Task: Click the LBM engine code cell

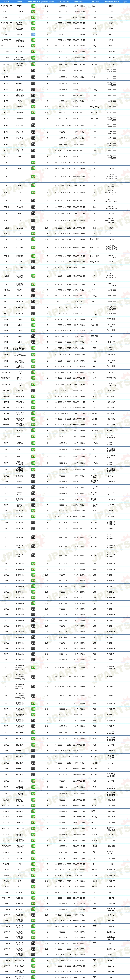Action: point(111,6)
